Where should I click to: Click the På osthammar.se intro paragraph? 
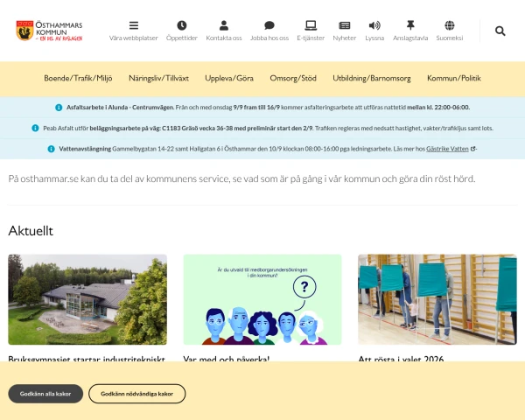click(241, 178)
